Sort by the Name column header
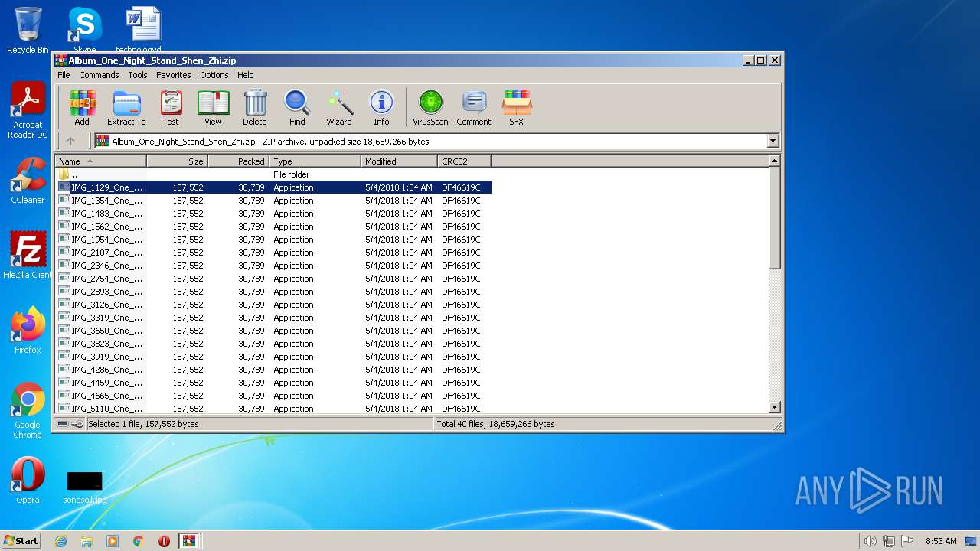Image resolution: width=980 pixels, height=551 pixels. click(100, 161)
